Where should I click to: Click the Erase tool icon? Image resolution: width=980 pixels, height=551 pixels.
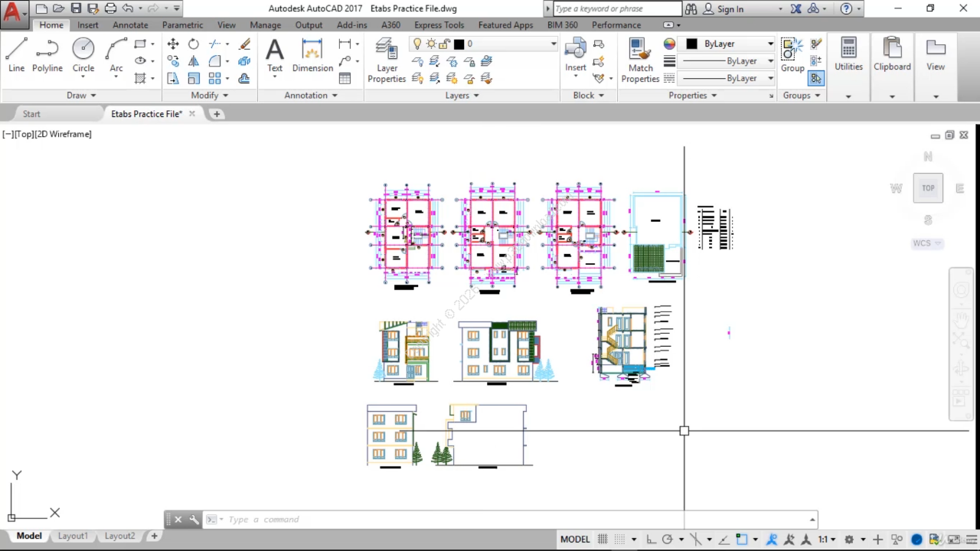244,44
